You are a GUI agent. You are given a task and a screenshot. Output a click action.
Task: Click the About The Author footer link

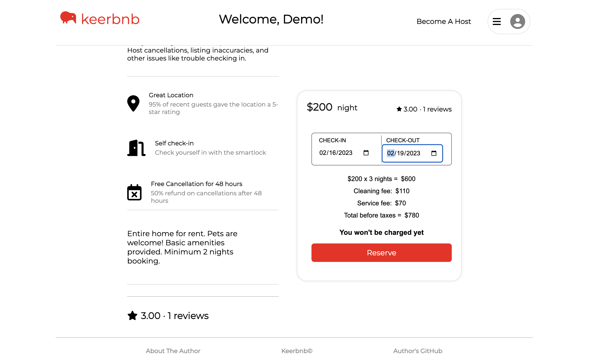173,351
